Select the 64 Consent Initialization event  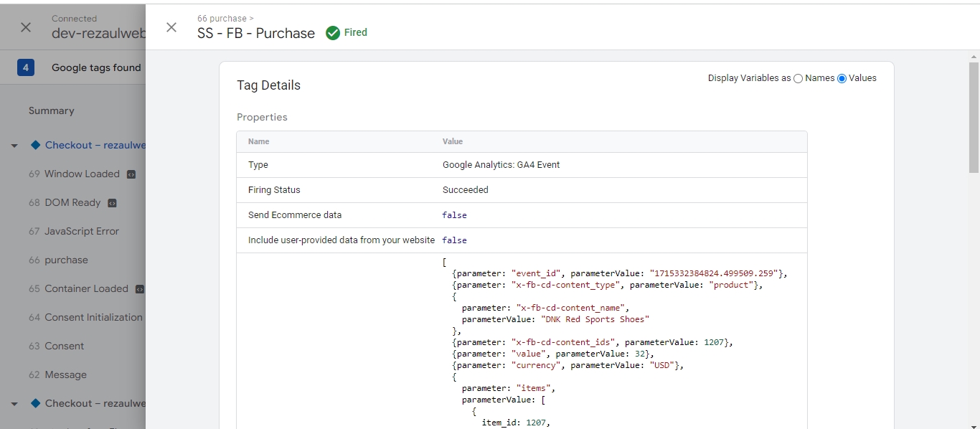86,317
